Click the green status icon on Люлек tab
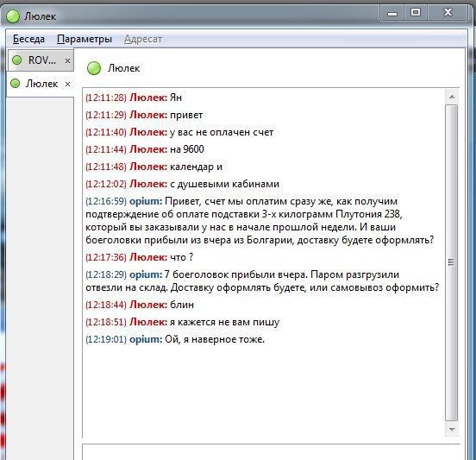The width and height of the screenshot is (476, 460). (x=16, y=83)
